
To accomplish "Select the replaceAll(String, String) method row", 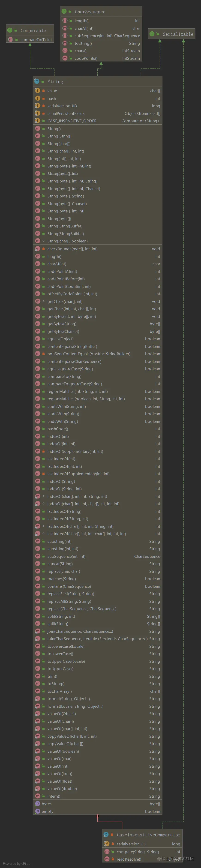I will 97,601.
